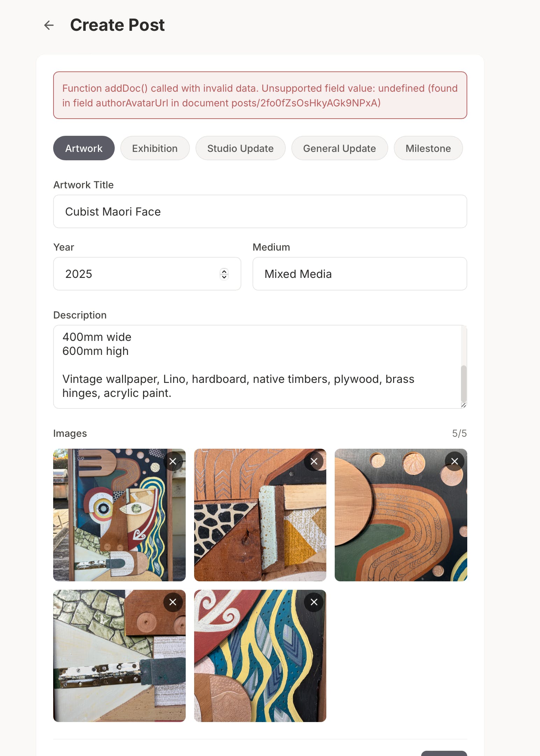Choose the Studio Update post type
Viewport: 540px width, 756px height.
click(240, 148)
